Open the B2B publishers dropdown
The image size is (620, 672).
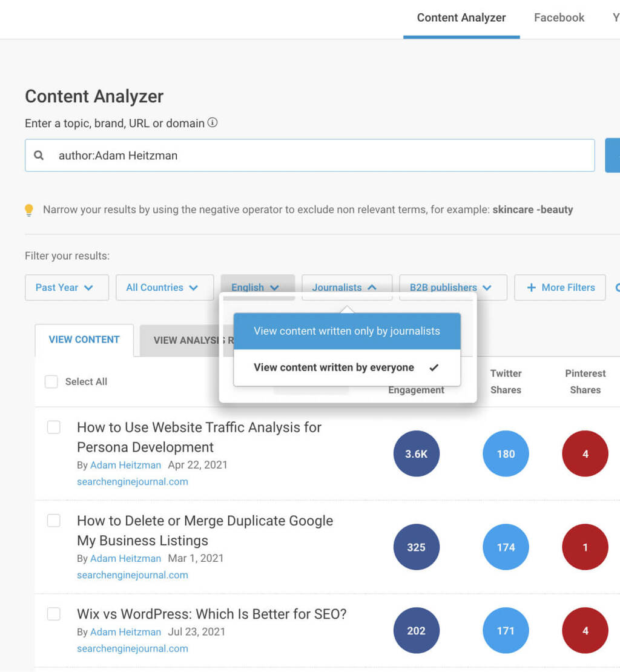click(453, 288)
